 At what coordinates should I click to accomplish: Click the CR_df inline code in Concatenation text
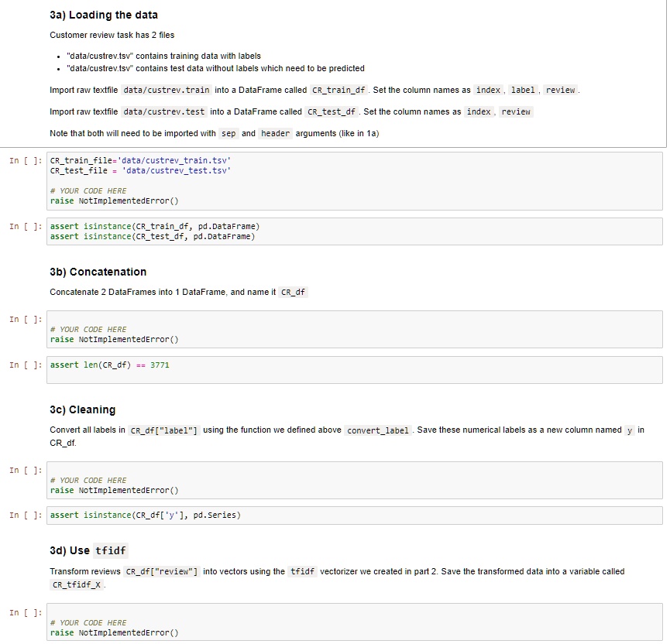[294, 293]
